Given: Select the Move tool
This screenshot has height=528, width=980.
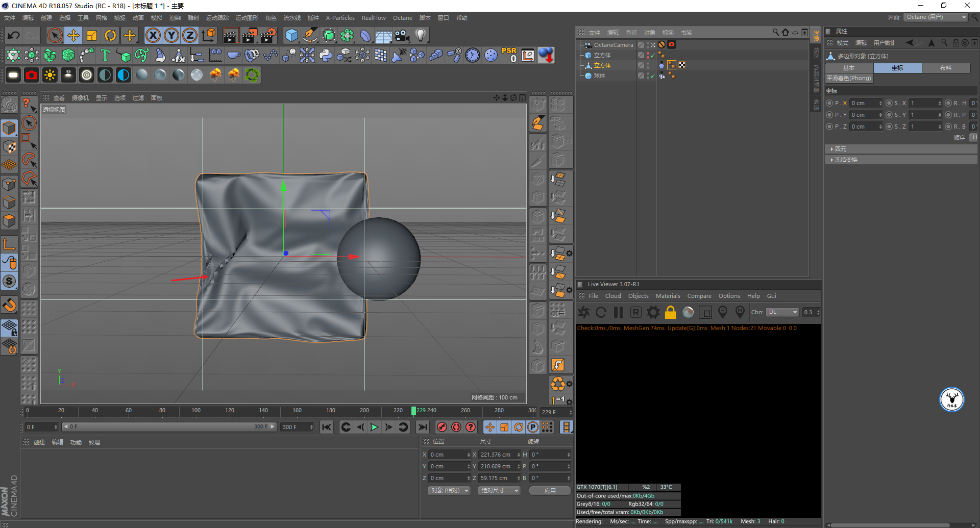Looking at the screenshot, I should pos(73,35).
